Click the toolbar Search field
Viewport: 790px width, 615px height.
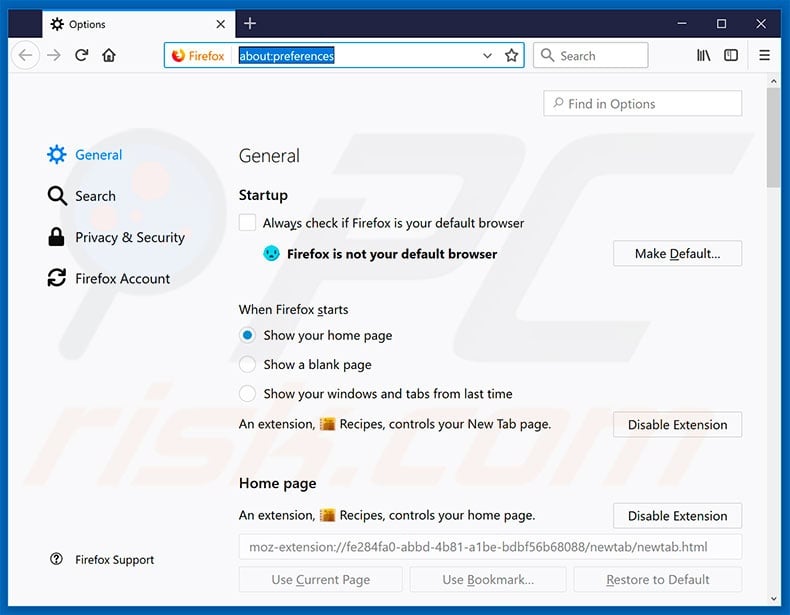[x=590, y=55]
